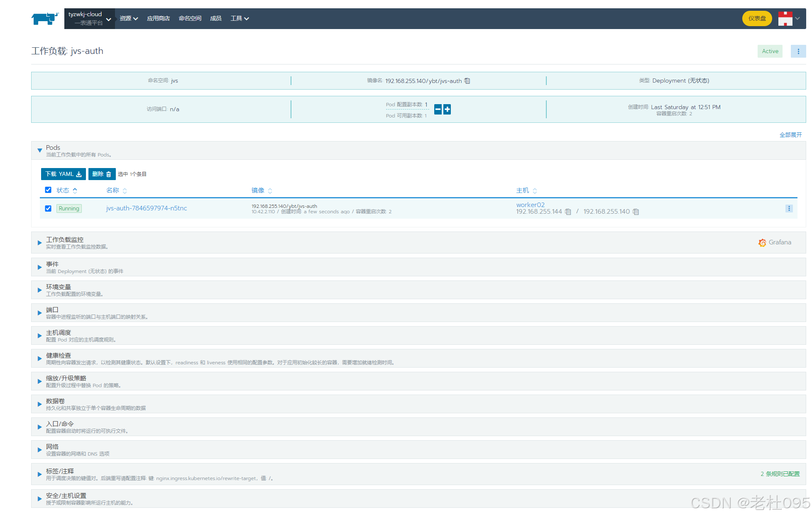Go to 应用商店 in navigation bar

coord(158,19)
